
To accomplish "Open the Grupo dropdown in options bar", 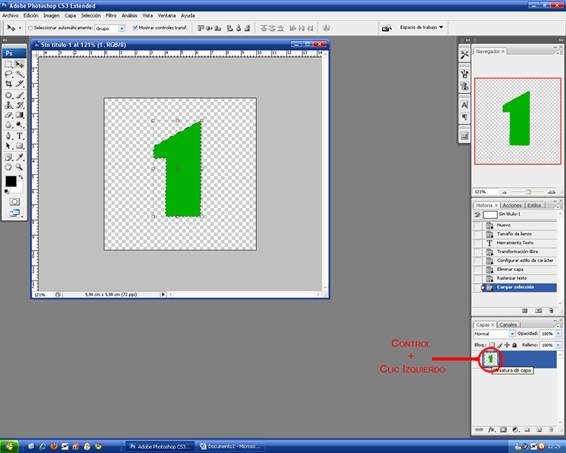I will [x=110, y=28].
